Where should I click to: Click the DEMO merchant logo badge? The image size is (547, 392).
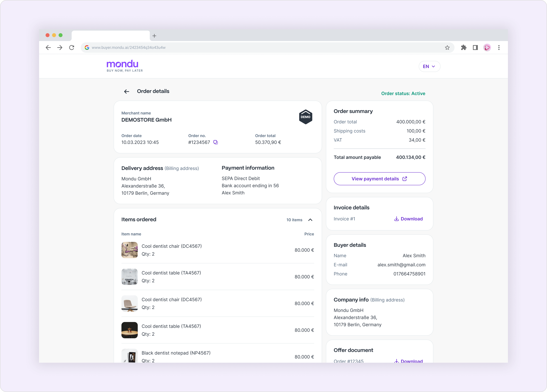pos(306,117)
